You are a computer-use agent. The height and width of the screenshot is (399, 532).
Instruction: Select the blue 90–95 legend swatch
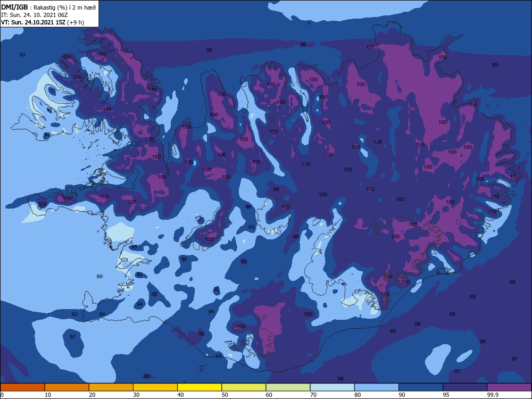point(421,387)
